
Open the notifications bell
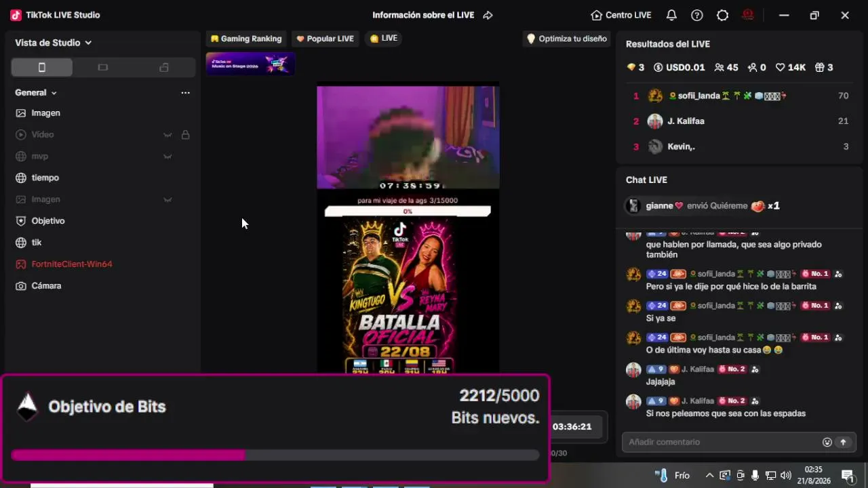(x=671, y=15)
